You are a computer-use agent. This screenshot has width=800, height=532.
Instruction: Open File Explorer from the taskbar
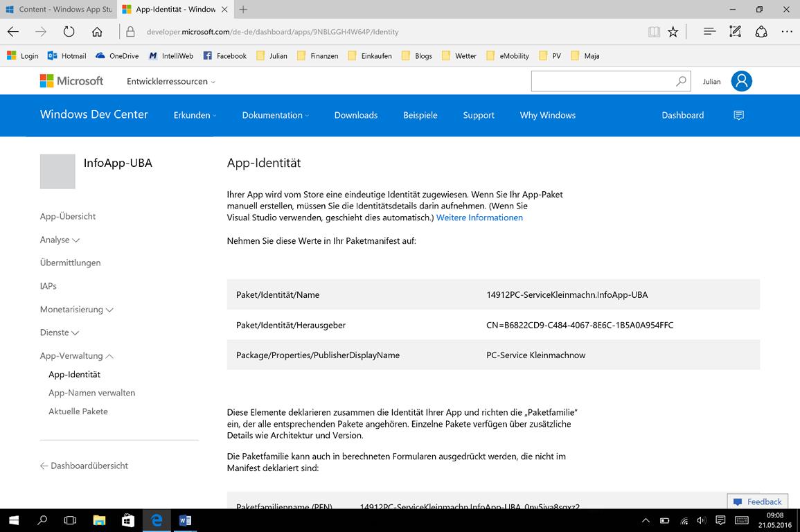(99, 520)
